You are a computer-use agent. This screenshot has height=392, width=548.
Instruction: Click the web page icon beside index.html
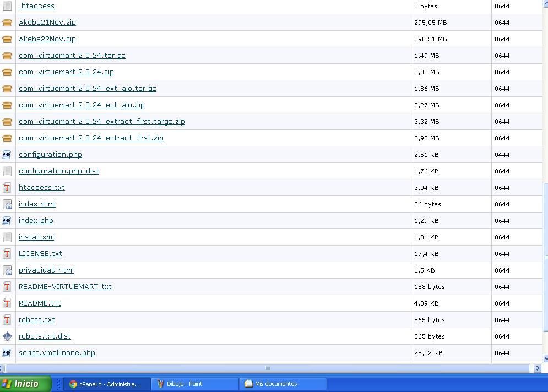pos(7,204)
